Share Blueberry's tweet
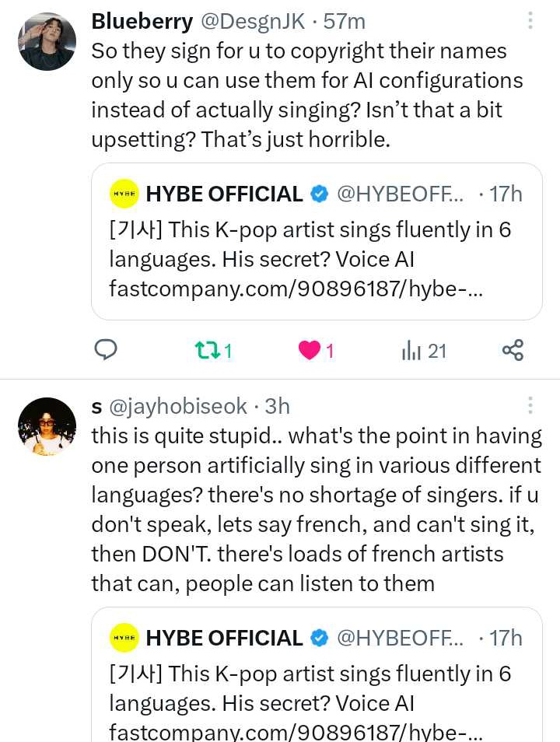Viewport: 560px width, 742px height. pyautogui.click(x=513, y=351)
